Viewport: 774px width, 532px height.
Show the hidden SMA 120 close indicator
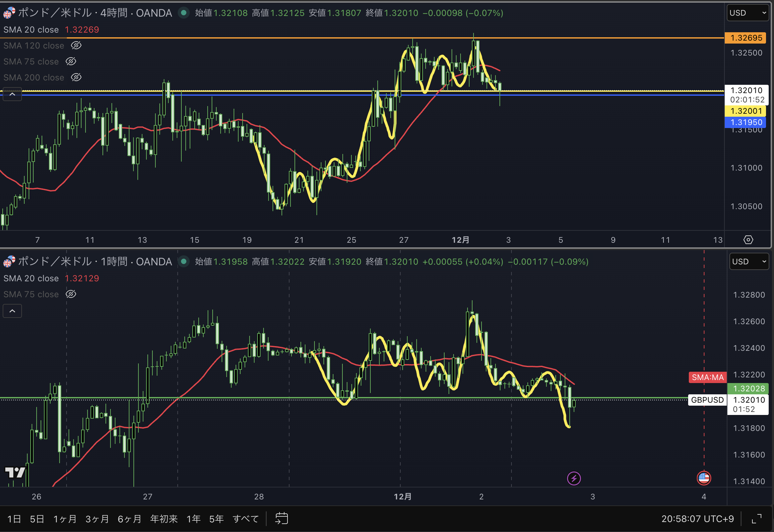tap(76, 45)
